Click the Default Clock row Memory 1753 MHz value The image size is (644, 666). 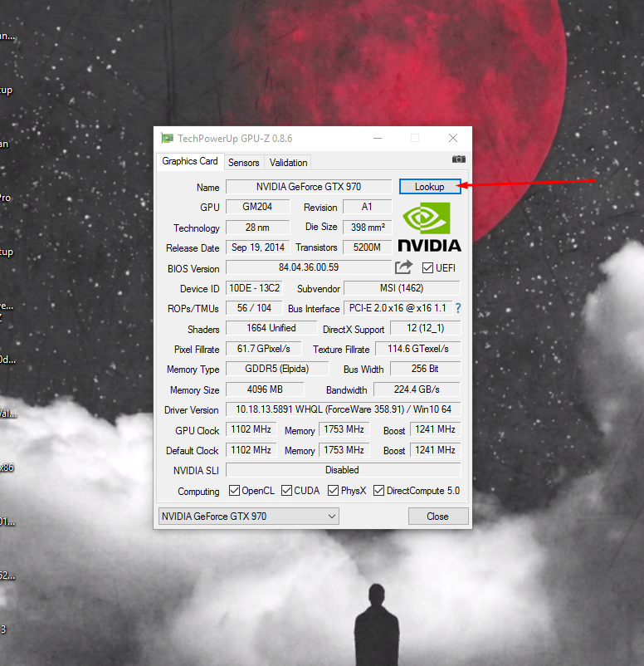click(x=344, y=450)
